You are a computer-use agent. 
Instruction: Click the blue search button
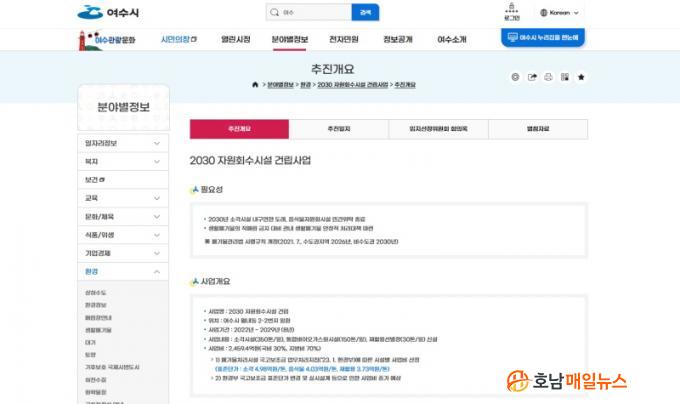365,13
